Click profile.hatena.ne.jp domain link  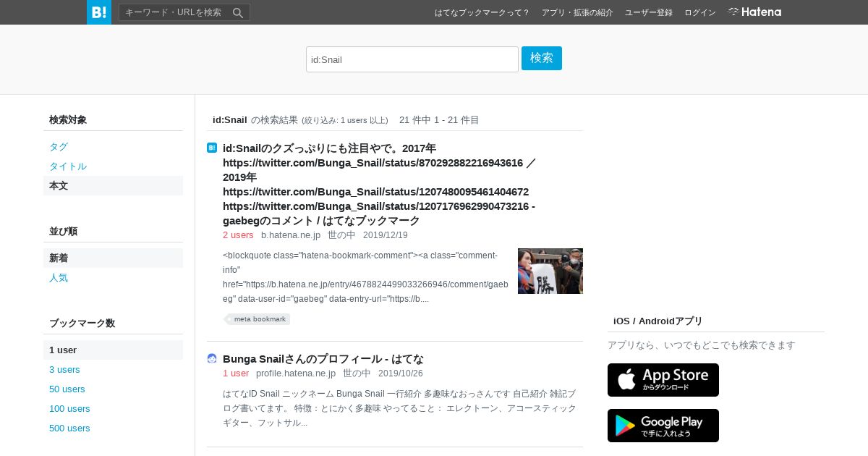click(x=296, y=373)
